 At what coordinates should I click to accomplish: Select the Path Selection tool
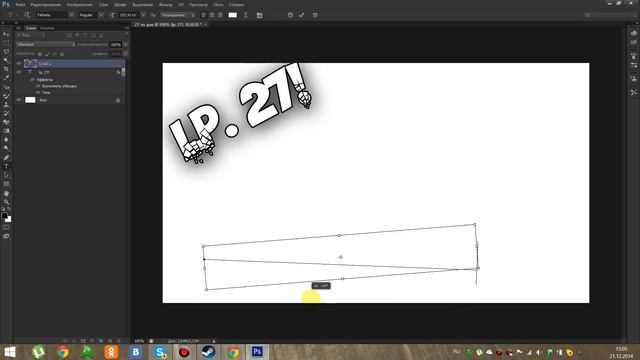pyautogui.click(x=6, y=175)
